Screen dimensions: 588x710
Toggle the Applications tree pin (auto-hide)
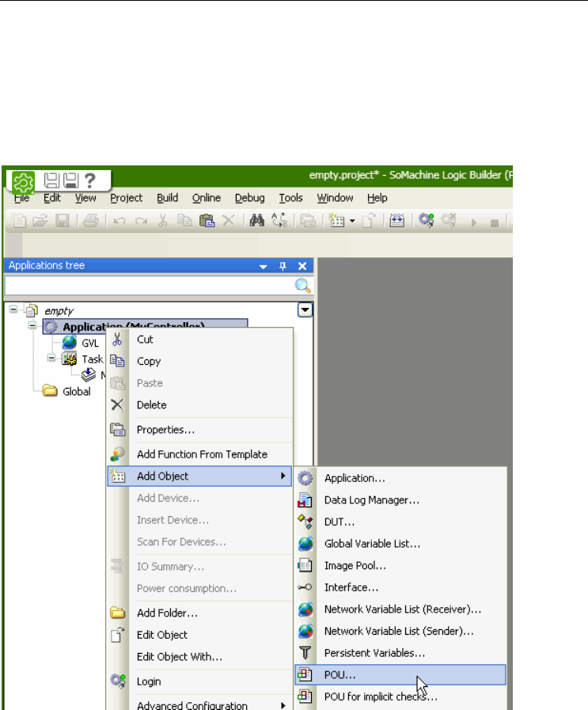pos(283,266)
